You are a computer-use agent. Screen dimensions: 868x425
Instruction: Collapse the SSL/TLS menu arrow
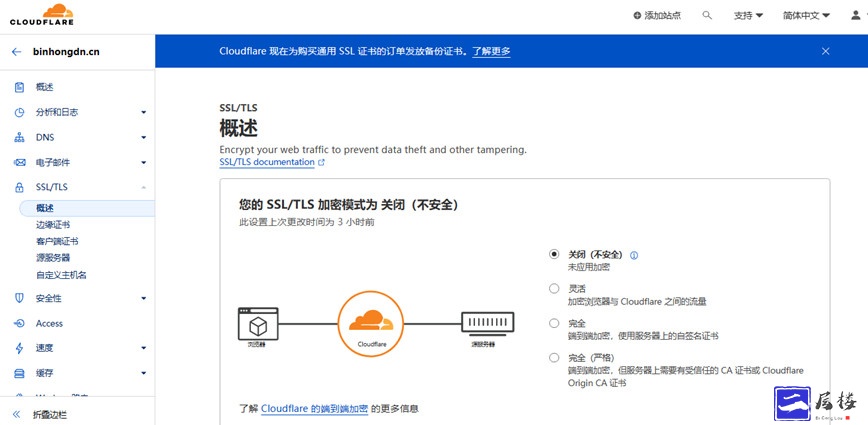pos(143,187)
